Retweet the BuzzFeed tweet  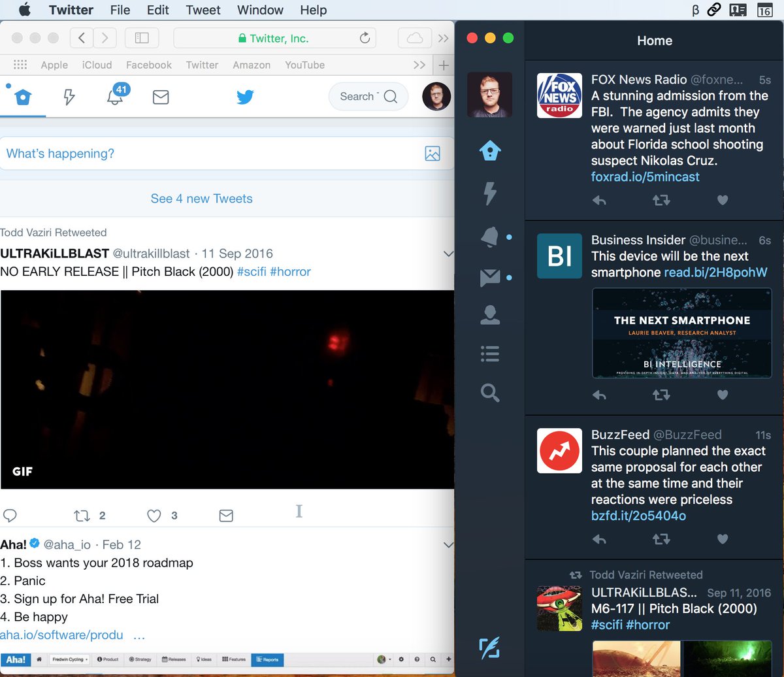(661, 539)
